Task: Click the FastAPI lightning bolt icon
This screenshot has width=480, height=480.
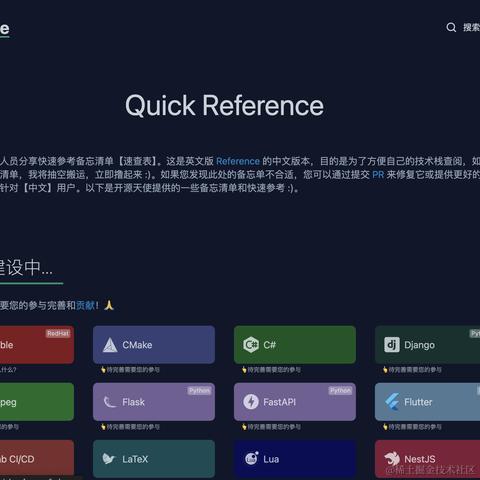Action: pos(251,402)
